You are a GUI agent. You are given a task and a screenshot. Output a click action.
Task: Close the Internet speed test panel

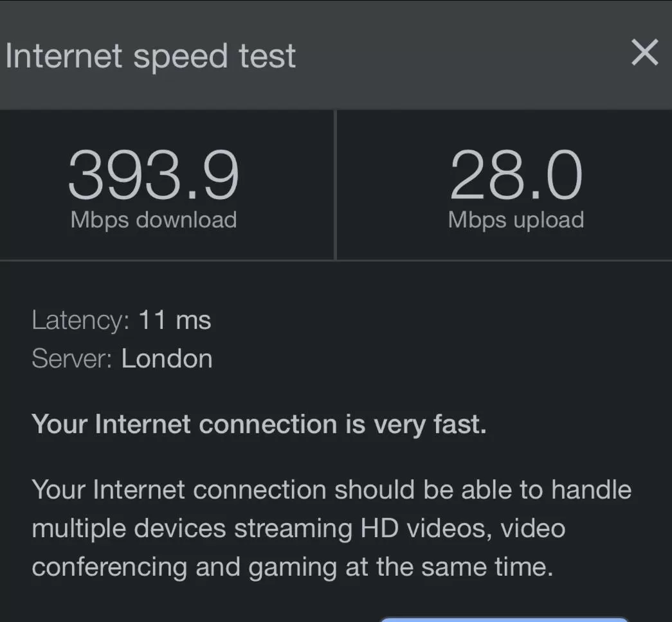point(644,53)
